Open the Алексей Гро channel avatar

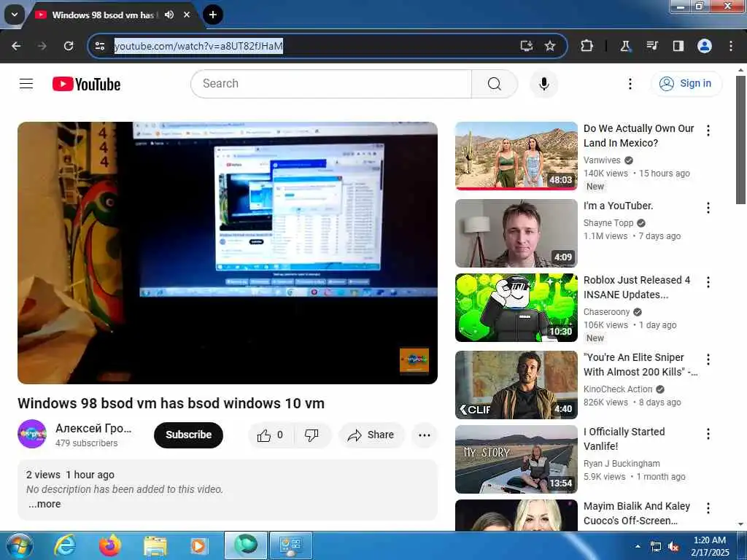[32, 434]
